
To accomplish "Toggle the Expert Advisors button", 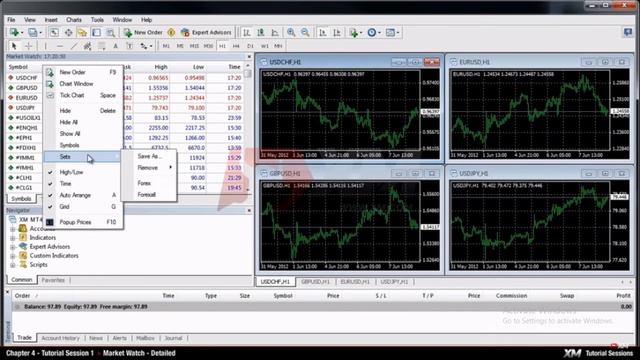I will pos(206,32).
